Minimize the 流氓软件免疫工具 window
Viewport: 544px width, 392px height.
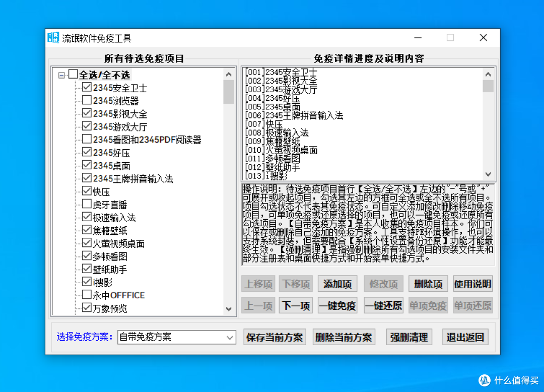(418, 37)
